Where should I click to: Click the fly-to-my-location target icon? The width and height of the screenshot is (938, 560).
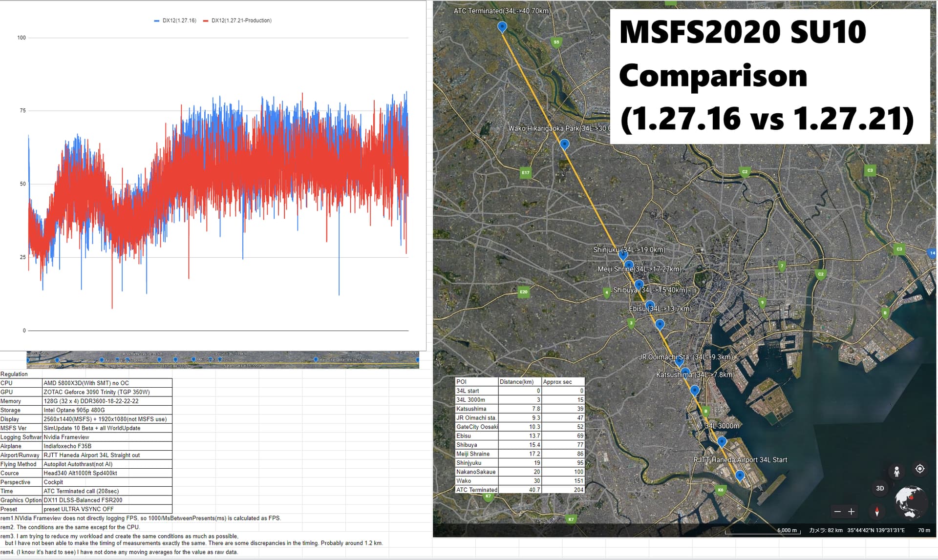pyautogui.click(x=920, y=469)
